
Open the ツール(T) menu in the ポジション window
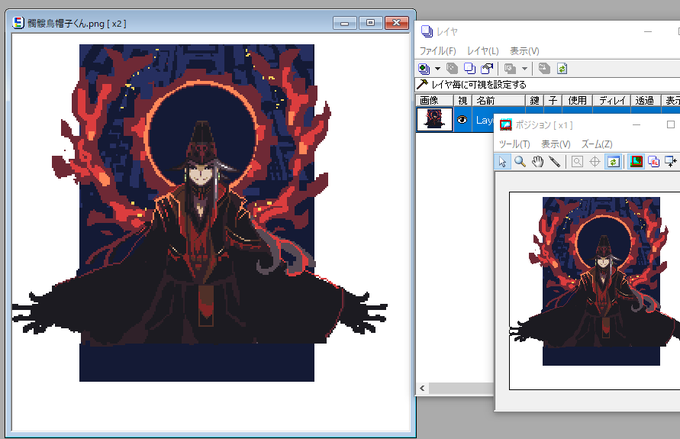[x=514, y=144]
